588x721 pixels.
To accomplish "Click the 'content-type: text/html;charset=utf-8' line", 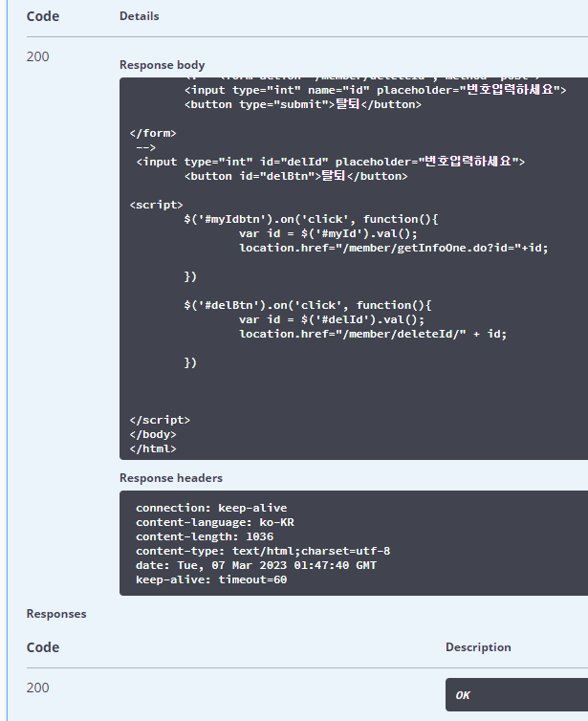I will click(x=263, y=551).
